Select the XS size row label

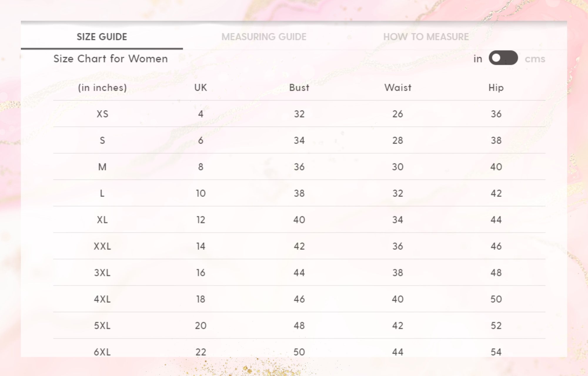click(102, 114)
